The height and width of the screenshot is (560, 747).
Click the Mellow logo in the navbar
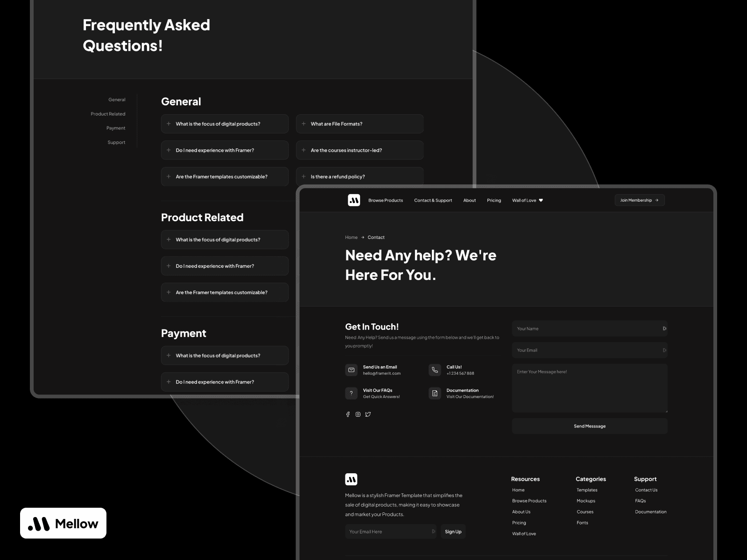354,200
